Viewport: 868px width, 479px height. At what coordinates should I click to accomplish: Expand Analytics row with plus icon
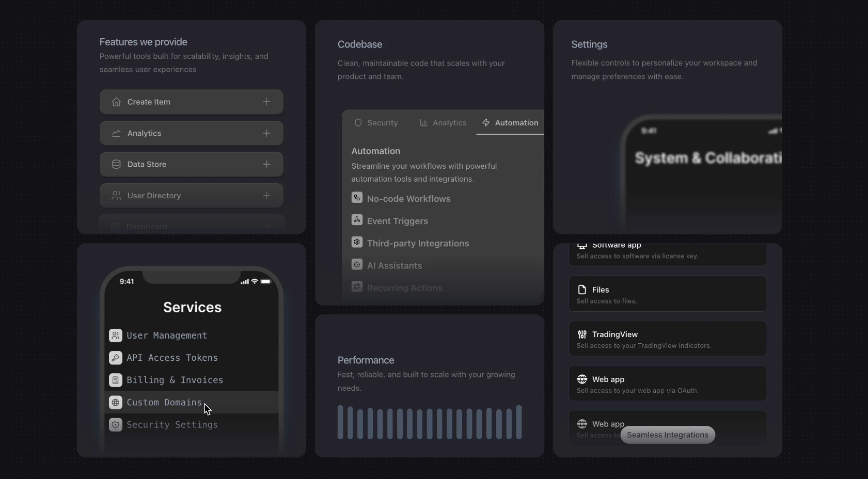266,133
